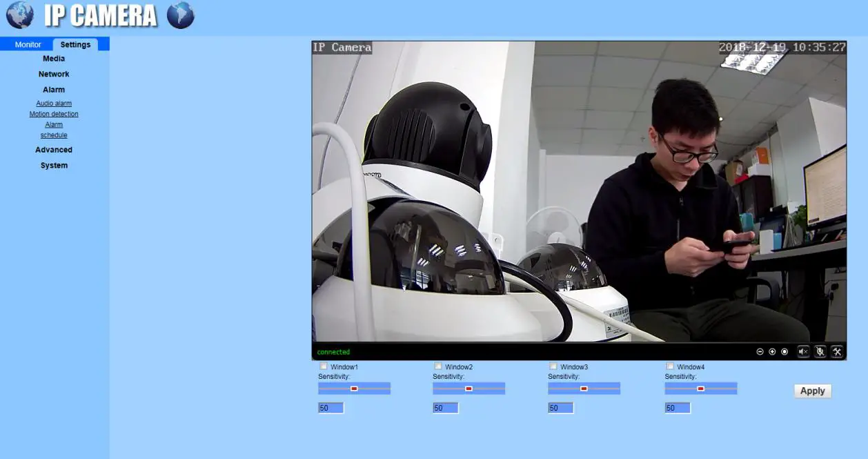The width and height of the screenshot is (868, 459).
Task: Select the Settings tab
Action: 75,43
